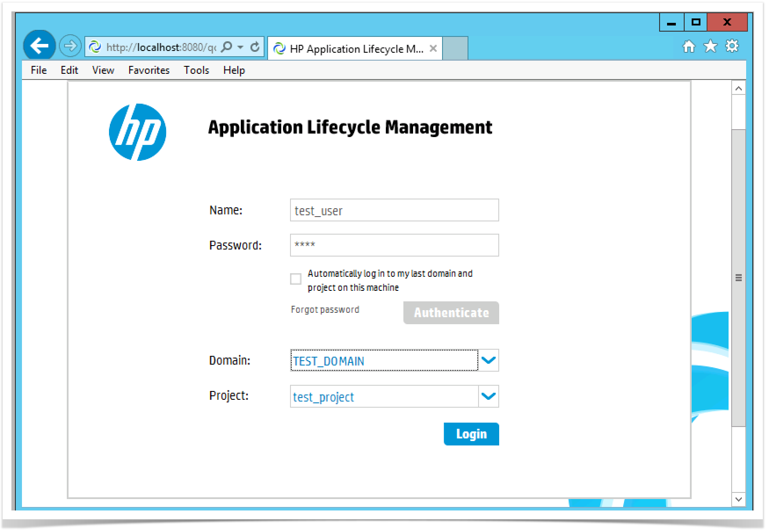This screenshot has height=532, width=769.
Task: Click the Password input field
Action: tap(395, 245)
